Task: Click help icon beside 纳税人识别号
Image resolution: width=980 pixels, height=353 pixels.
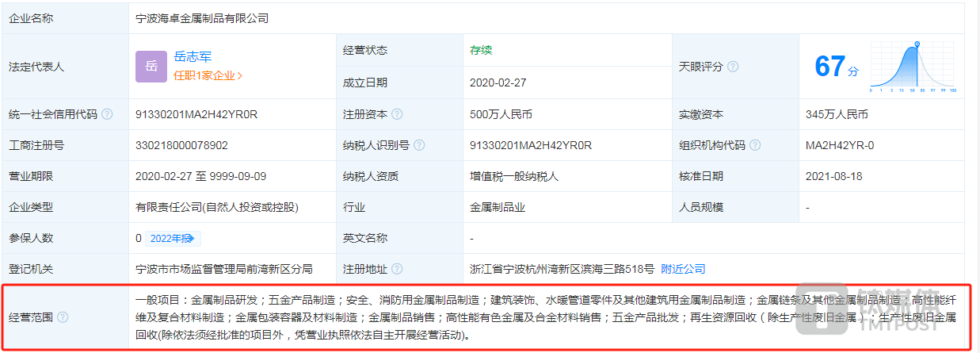Action: 419,145
